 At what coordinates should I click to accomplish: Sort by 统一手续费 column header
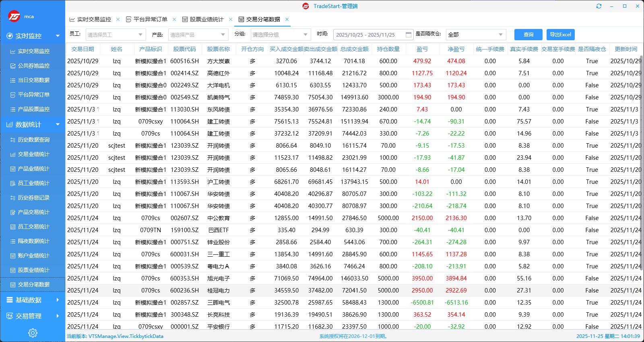point(490,49)
